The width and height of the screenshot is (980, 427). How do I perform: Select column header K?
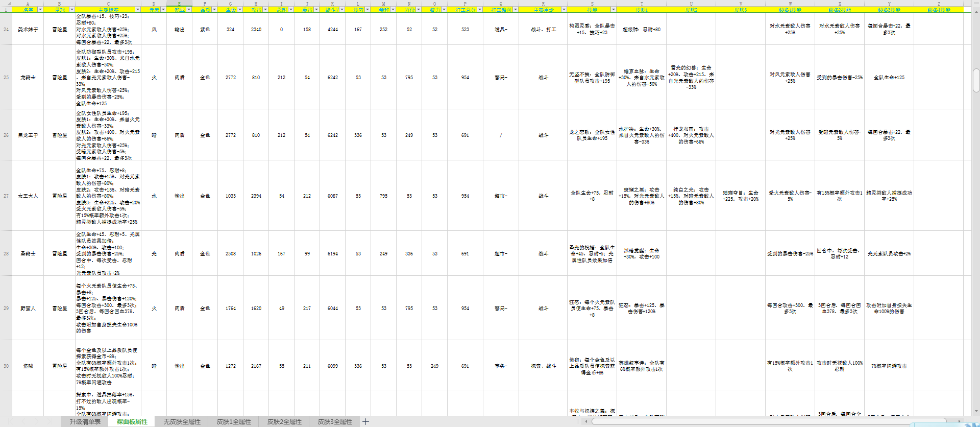(332, 4)
